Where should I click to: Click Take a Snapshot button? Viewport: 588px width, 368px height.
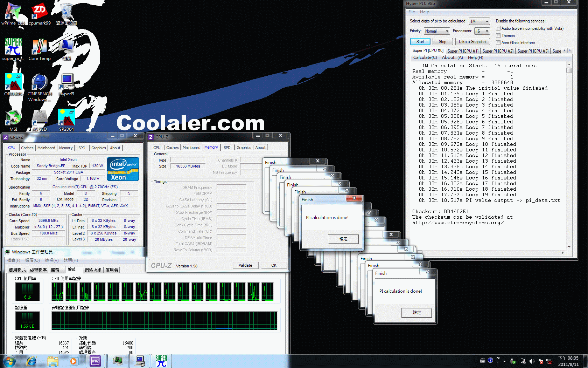pos(472,42)
